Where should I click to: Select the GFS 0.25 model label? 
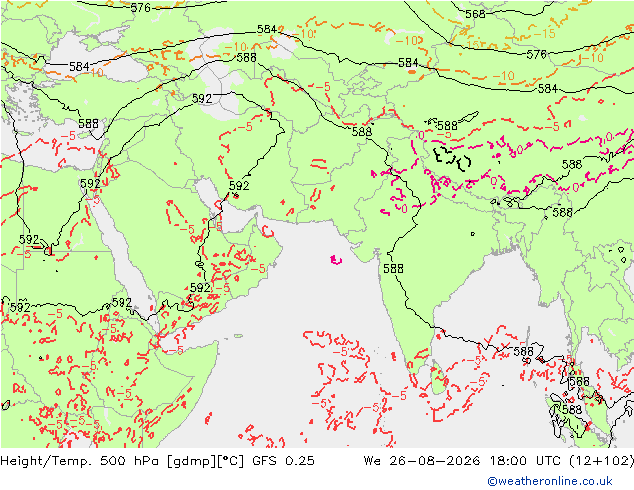pos(283,461)
